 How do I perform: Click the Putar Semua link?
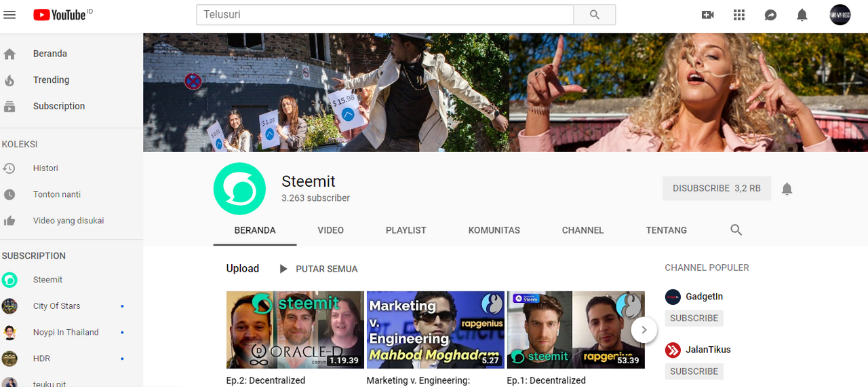[327, 269]
